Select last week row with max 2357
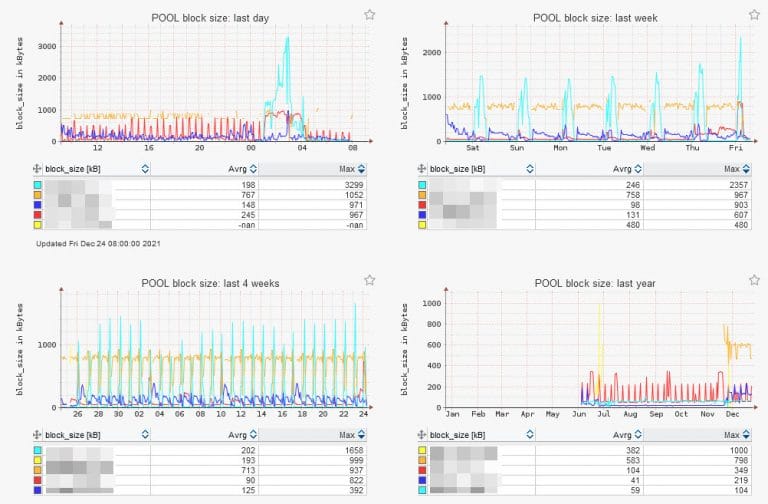768x504 pixels. click(x=584, y=185)
